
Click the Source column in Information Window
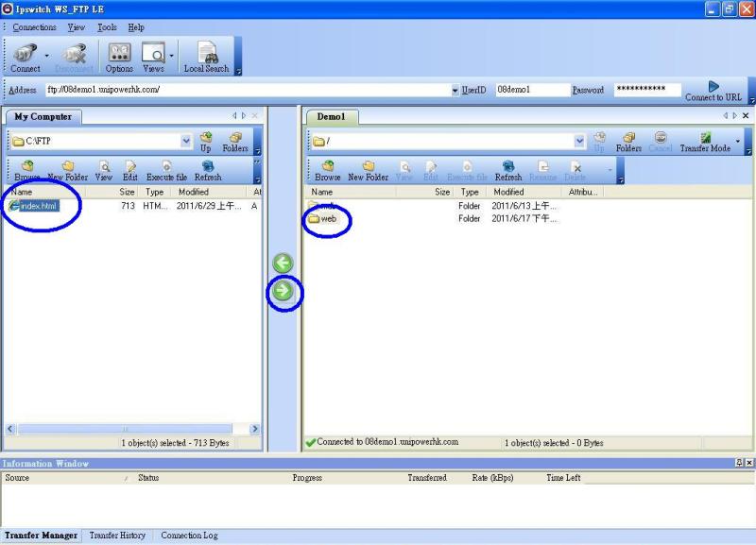pos(66,478)
